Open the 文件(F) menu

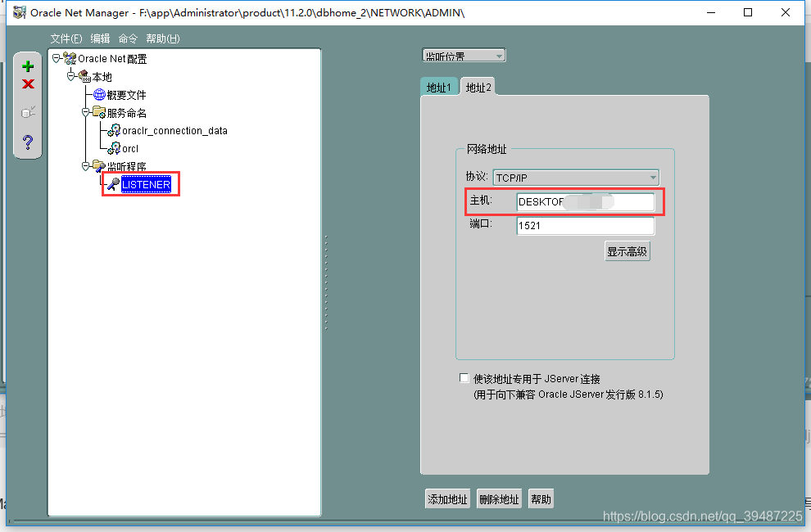coord(66,38)
